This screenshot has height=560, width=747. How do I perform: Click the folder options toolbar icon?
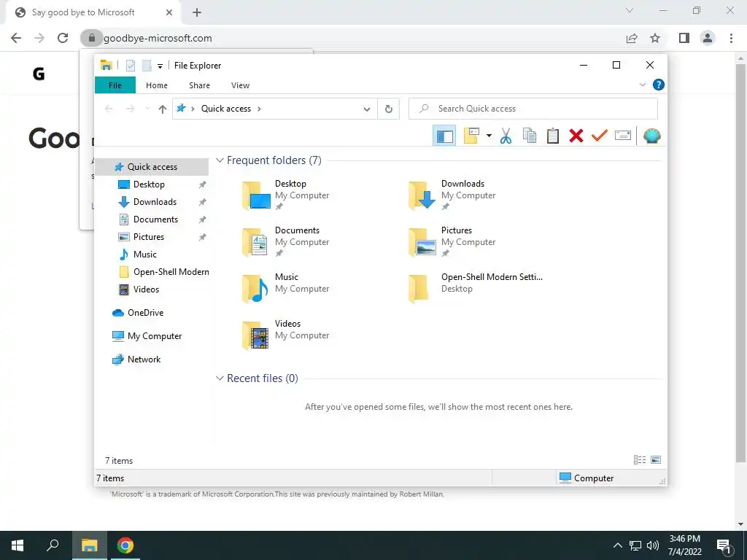(471, 136)
